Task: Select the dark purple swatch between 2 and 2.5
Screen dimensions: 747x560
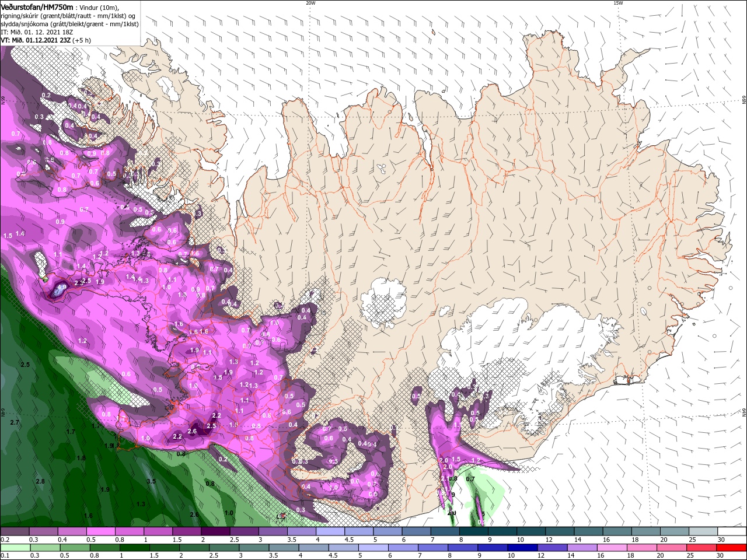Action: pos(214,531)
